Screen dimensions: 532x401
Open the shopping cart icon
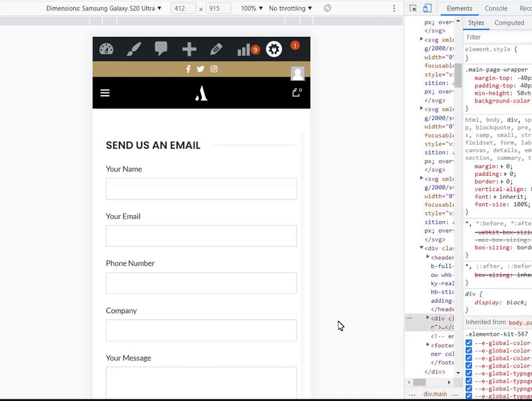click(x=297, y=92)
